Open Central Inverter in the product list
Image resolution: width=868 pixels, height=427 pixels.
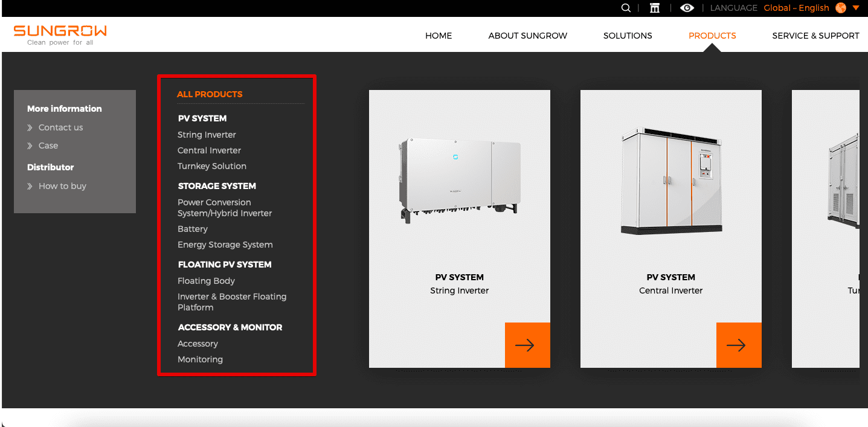[209, 150]
